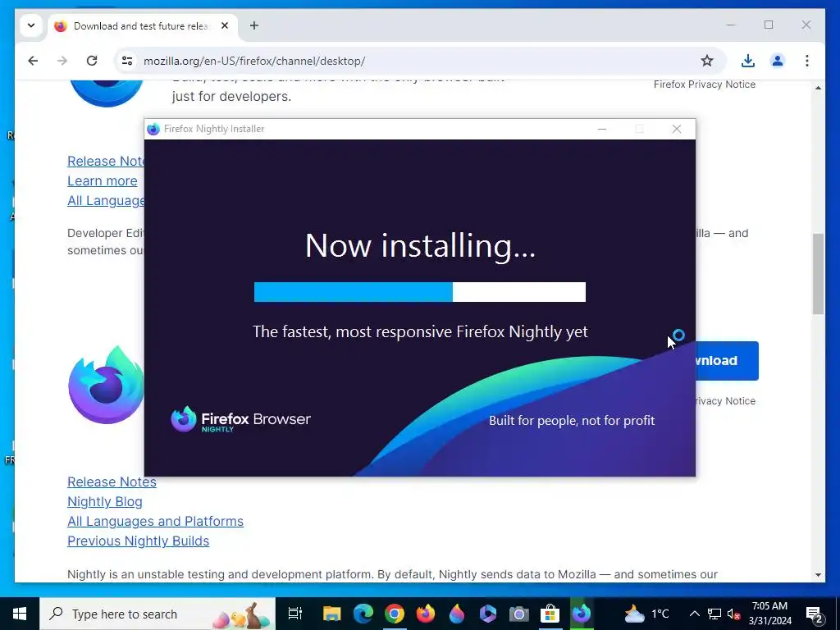Viewport: 840px width, 630px height.
Task: Open All Languages and Platforms link for Nightly
Action: [x=155, y=521]
